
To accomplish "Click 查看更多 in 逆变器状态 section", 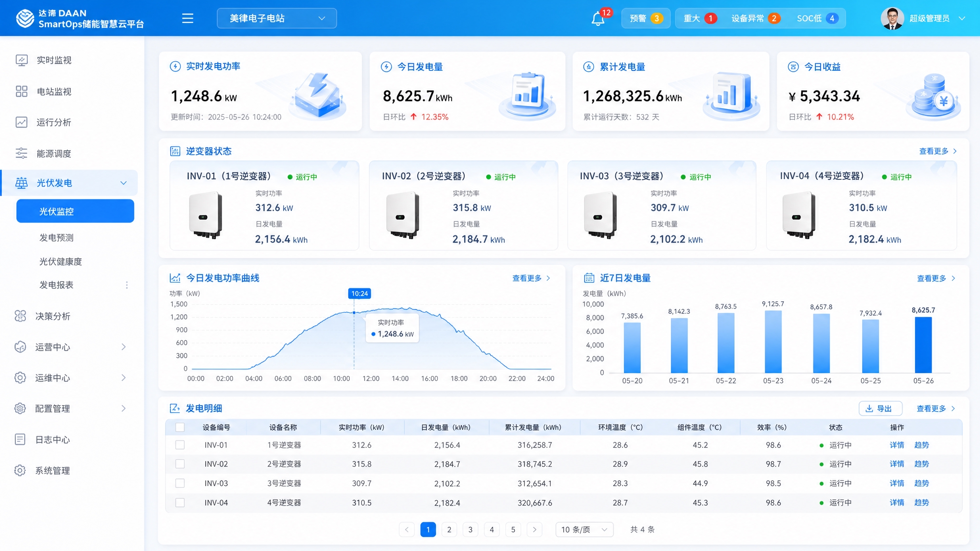I will [x=937, y=151].
